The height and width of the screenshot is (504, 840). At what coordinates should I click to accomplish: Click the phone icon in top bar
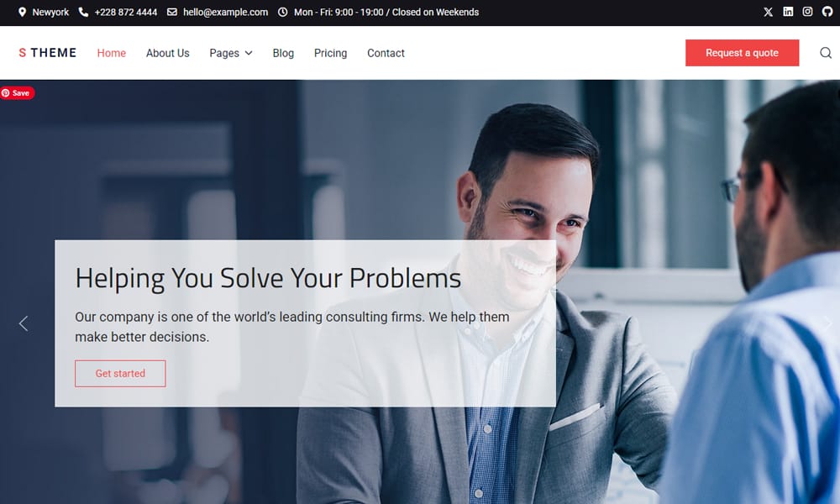(x=83, y=12)
